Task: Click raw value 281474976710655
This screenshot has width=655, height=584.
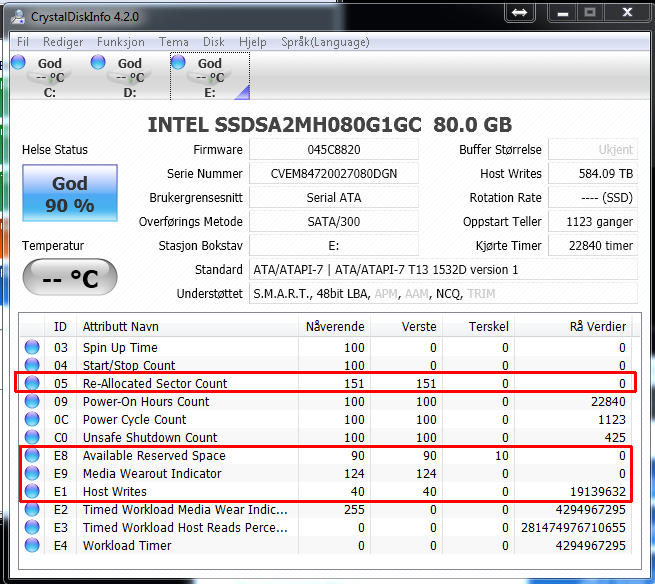Action: [573, 528]
